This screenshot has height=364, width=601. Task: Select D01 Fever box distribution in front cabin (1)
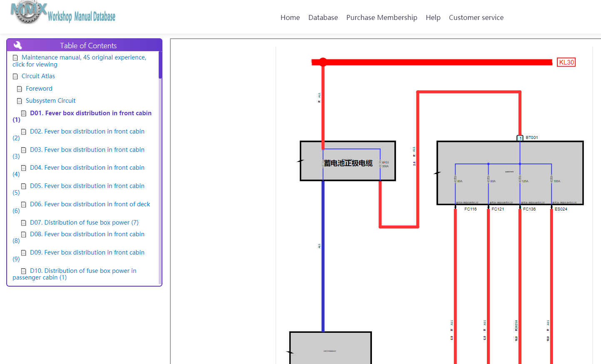pyautogui.click(x=82, y=116)
